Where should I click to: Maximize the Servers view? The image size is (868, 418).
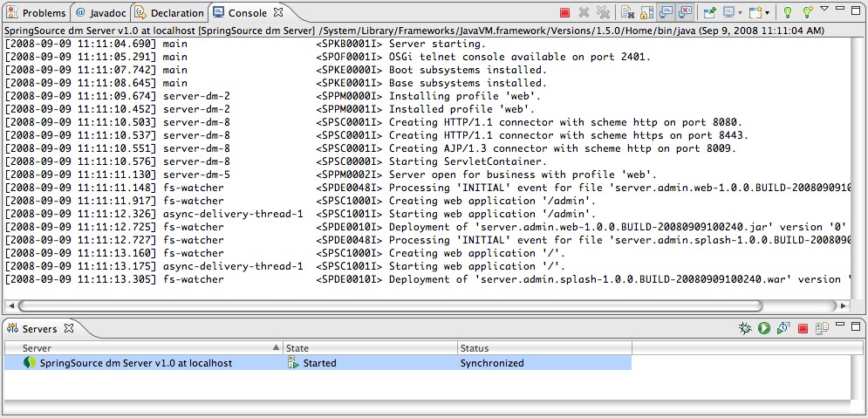click(x=855, y=325)
